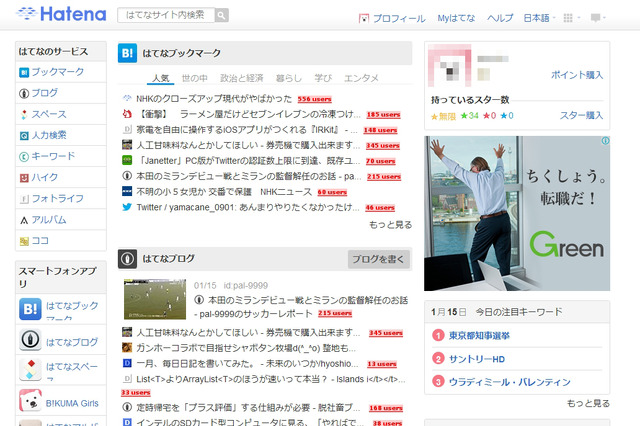This screenshot has height=426, width=640.
Task: Click the 556 users count badge
Action: pyautogui.click(x=314, y=99)
